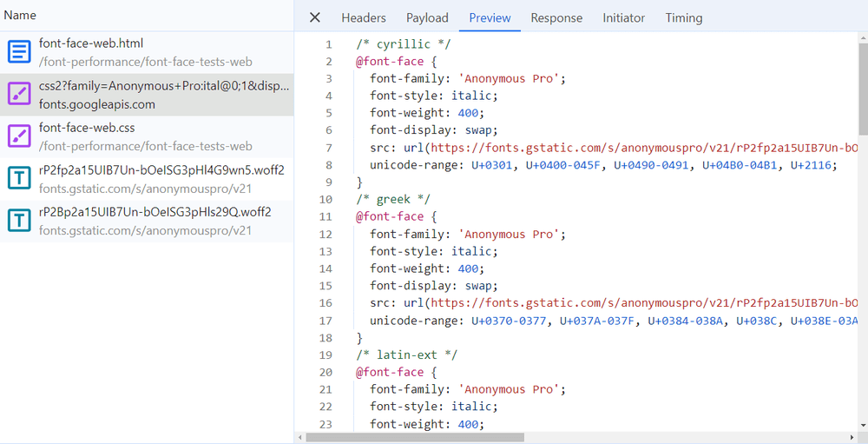
Task: Click the /* greek */ comment
Action: pos(393,199)
